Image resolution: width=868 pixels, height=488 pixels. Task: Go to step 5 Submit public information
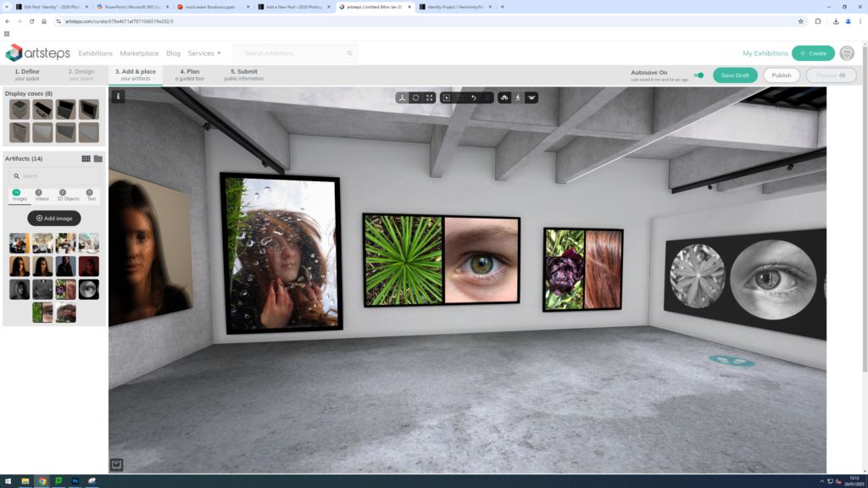click(x=243, y=75)
